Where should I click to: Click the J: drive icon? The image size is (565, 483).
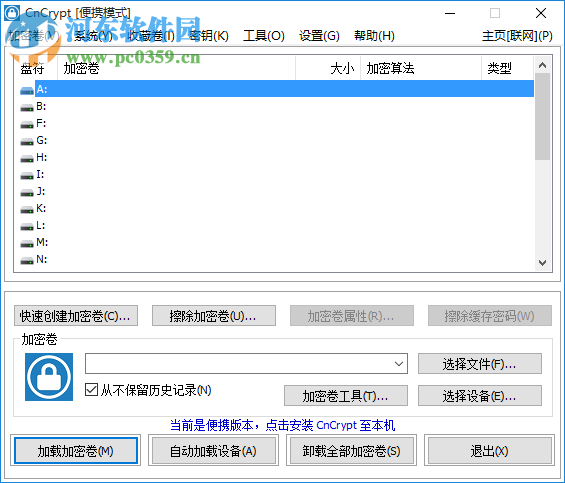[27, 192]
